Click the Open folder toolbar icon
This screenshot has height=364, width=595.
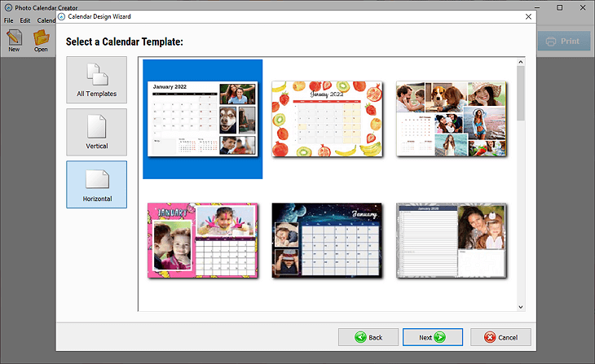coord(41,40)
